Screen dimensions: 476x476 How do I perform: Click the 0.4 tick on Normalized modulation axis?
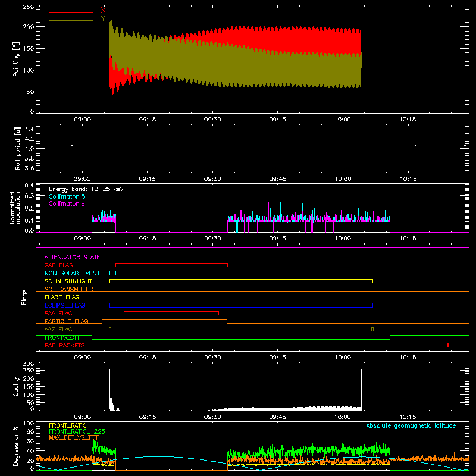[29, 185]
